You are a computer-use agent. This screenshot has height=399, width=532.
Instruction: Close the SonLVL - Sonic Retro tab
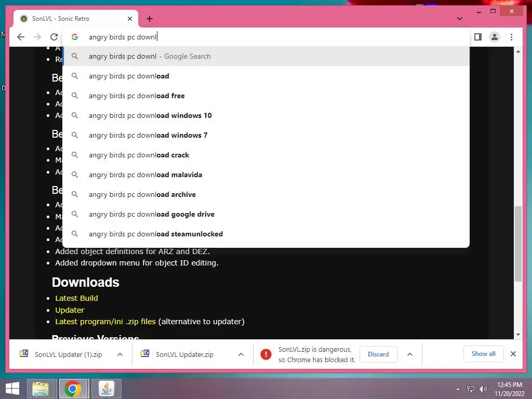tap(129, 19)
